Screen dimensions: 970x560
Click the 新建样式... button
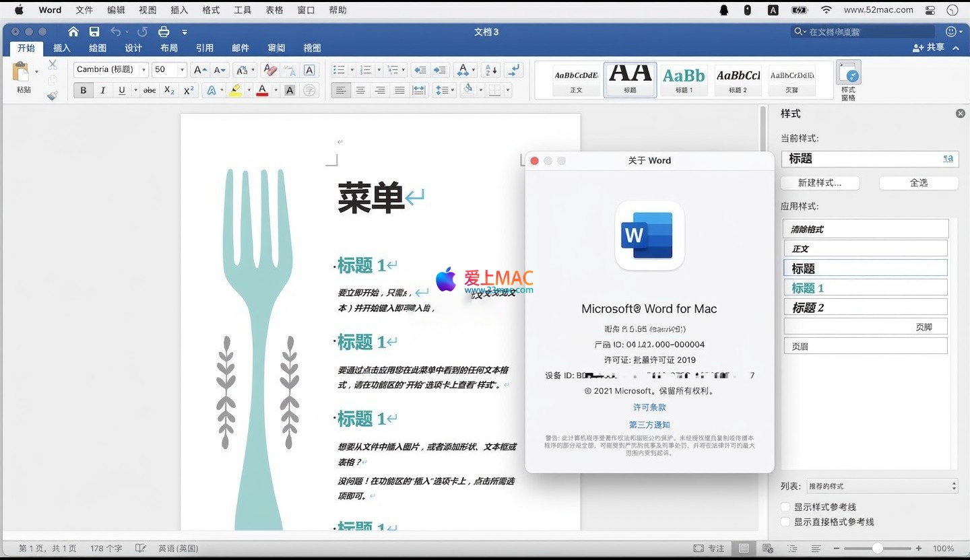click(819, 182)
